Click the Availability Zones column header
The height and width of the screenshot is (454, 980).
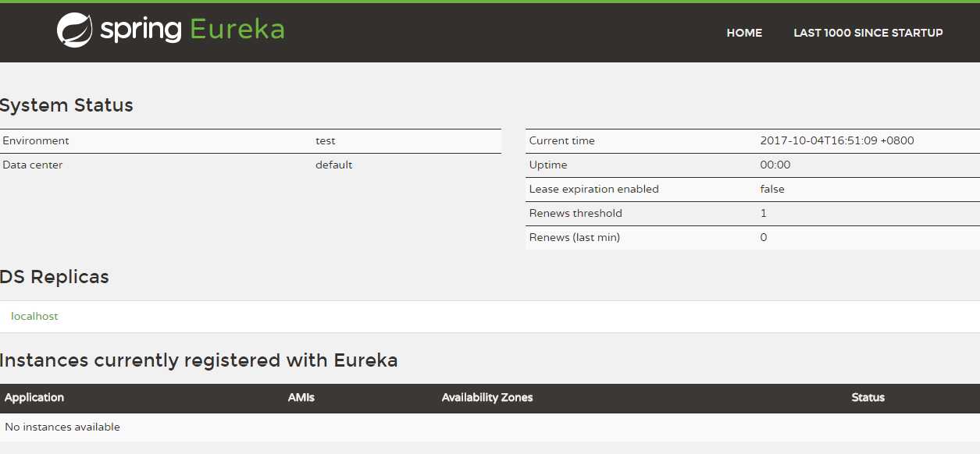(x=487, y=398)
